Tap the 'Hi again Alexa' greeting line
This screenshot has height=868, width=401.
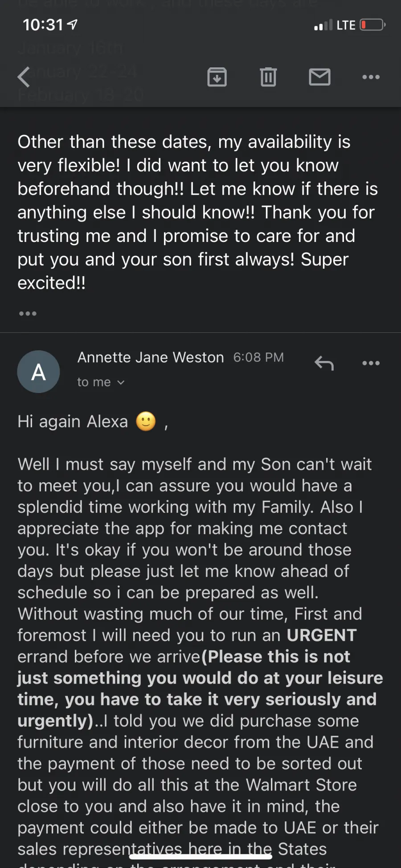tap(73, 422)
